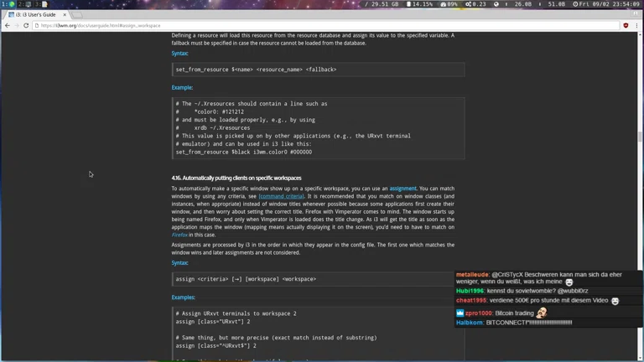Click the set_from_resource syntax code block

(319, 70)
